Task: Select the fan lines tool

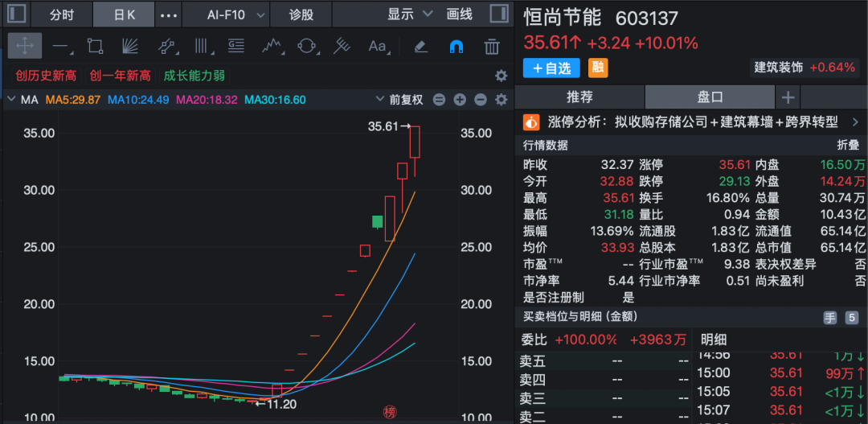Action: point(129,46)
